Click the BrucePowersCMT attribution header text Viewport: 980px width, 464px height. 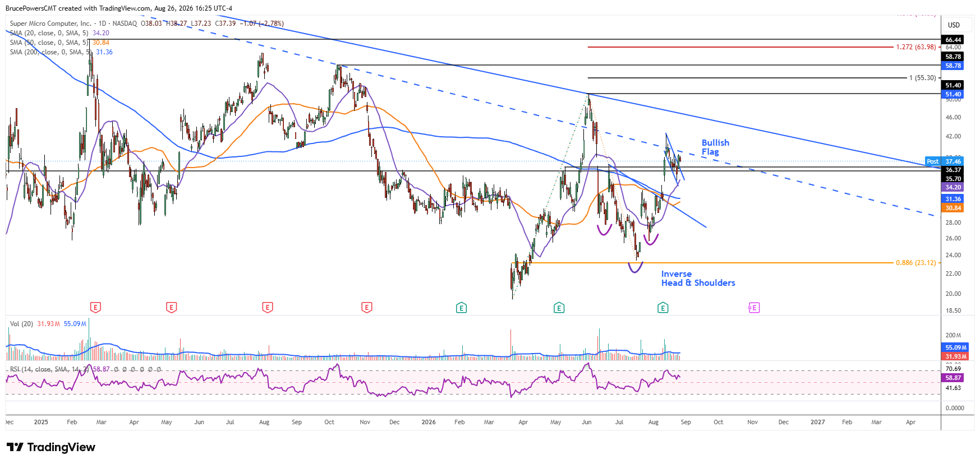click(x=119, y=8)
